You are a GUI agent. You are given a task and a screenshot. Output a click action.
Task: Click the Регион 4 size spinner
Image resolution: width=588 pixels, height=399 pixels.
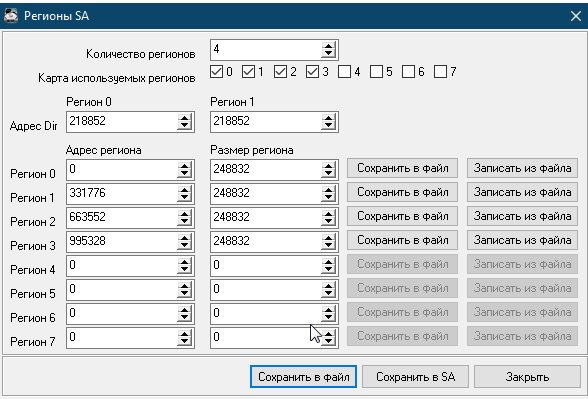328,266
